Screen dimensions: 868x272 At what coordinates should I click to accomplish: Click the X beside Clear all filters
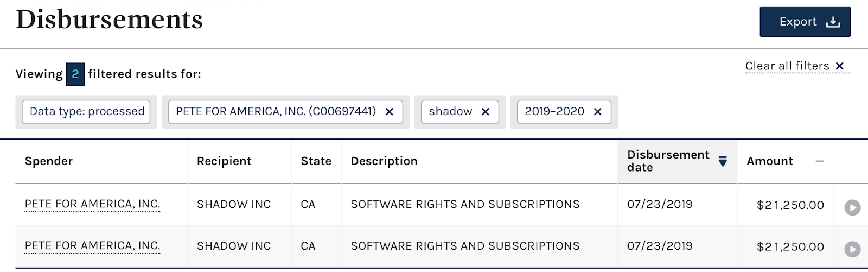pyautogui.click(x=840, y=66)
